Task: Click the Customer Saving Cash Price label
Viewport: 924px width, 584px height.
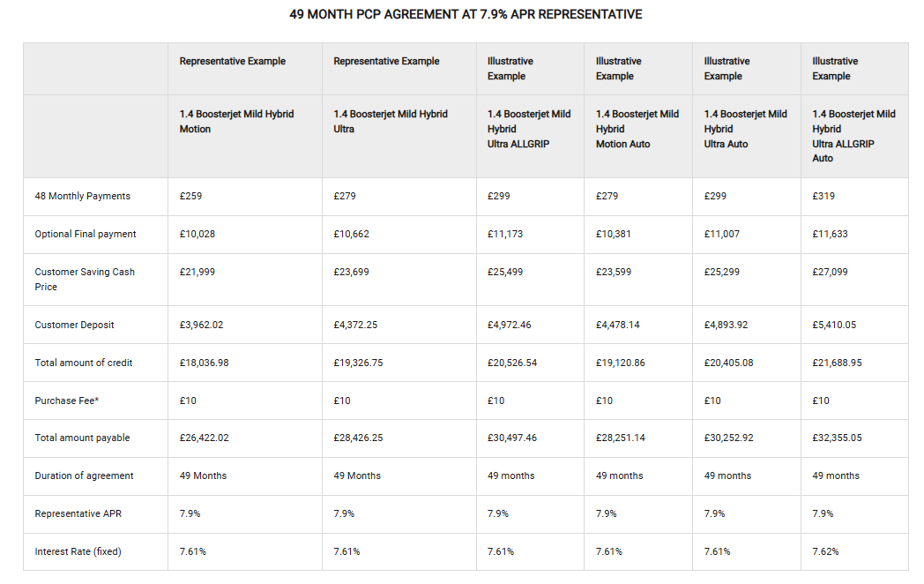Action: pyautogui.click(x=85, y=279)
